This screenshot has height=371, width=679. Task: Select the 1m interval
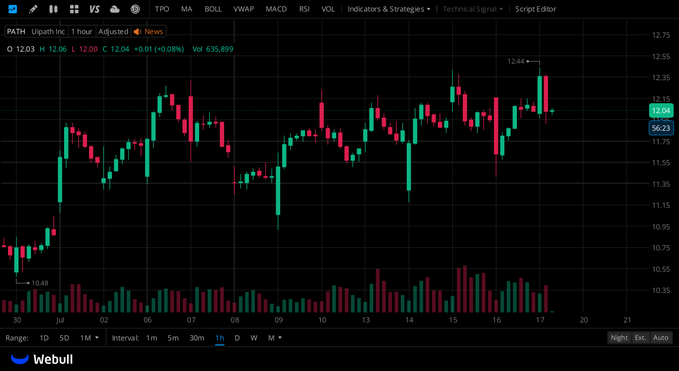[x=152, y=338]
